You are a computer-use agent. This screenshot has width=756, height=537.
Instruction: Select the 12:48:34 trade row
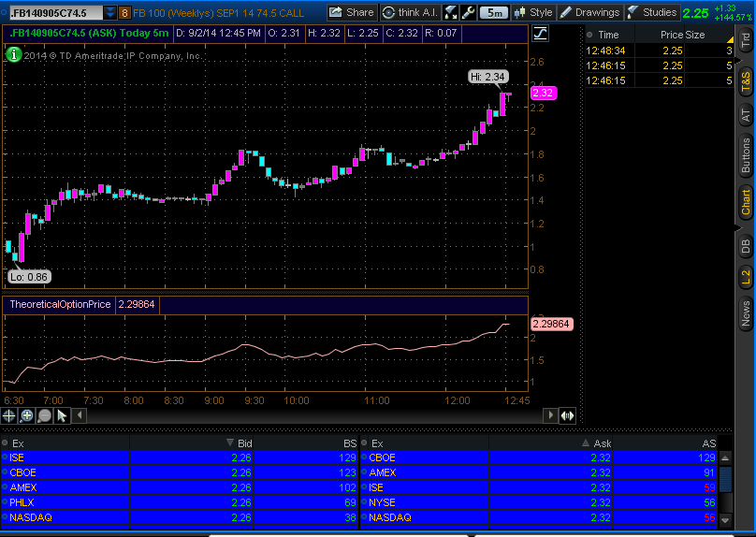(x=659, y=51)
